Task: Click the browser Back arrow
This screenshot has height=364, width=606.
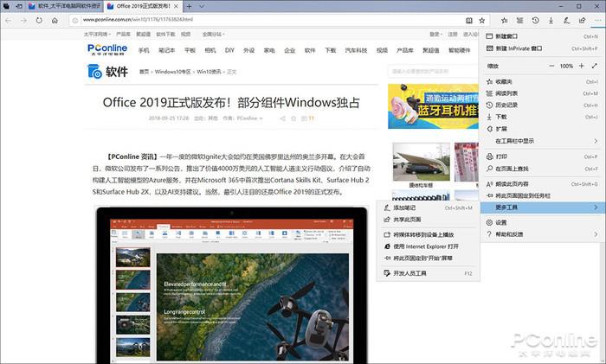Action: 9,21
